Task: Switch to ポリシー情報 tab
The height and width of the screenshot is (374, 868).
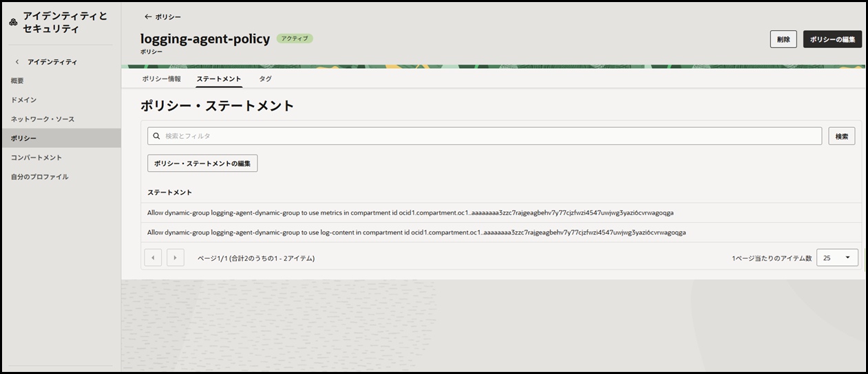Action: [161, 79]
